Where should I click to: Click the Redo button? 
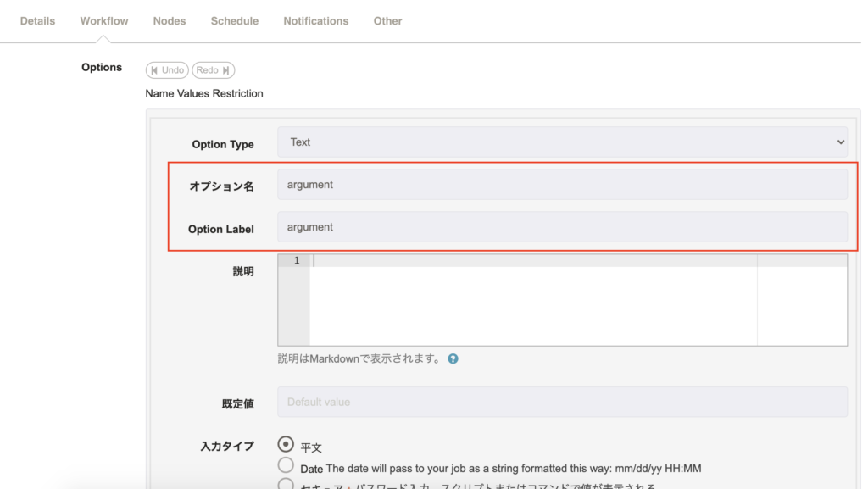click(x=213, y=70)
